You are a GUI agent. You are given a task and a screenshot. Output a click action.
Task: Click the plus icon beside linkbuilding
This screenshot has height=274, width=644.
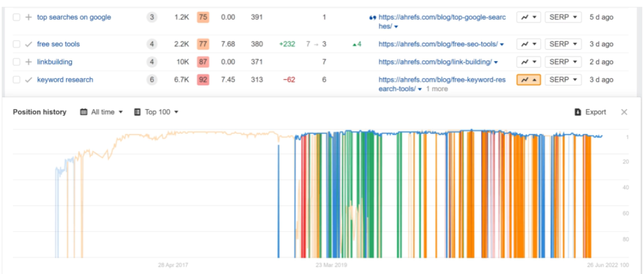coord(28,62)
